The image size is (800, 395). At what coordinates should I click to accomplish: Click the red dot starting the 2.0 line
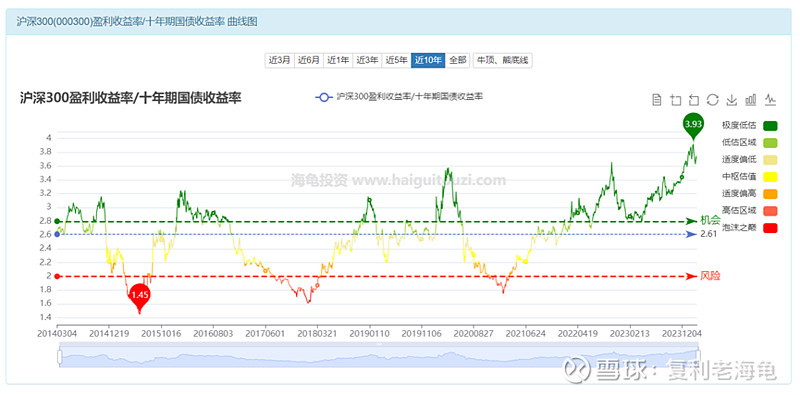click(57, 277)
